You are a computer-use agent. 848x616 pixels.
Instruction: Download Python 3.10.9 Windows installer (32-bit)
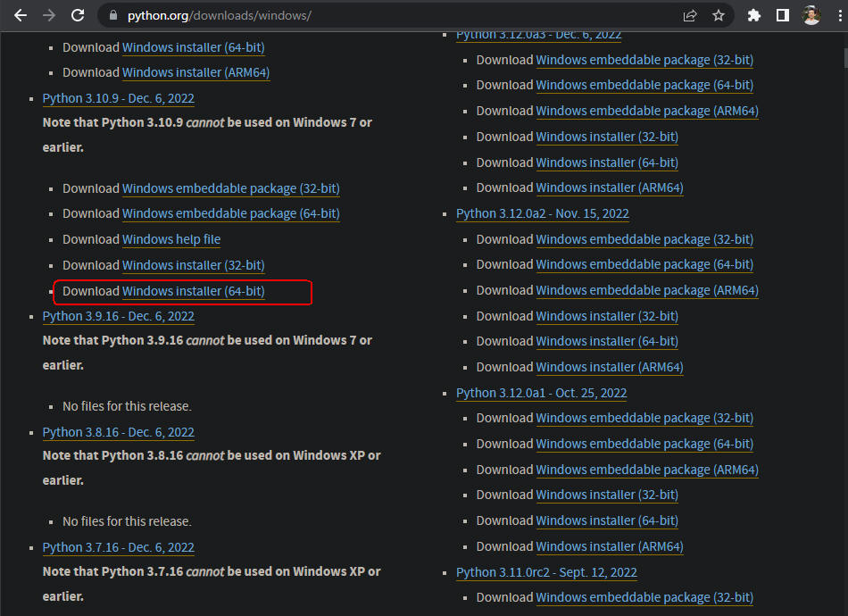coord(193,265)
